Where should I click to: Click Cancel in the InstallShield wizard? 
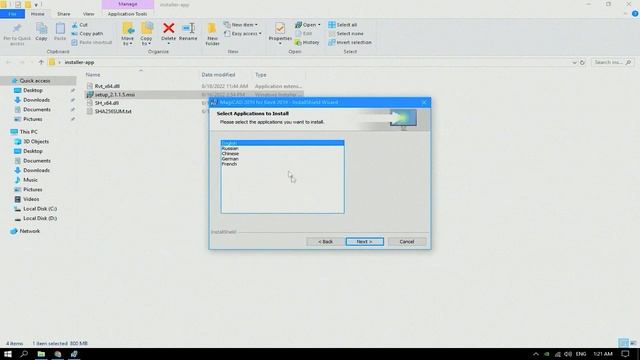tap(407, 242)
